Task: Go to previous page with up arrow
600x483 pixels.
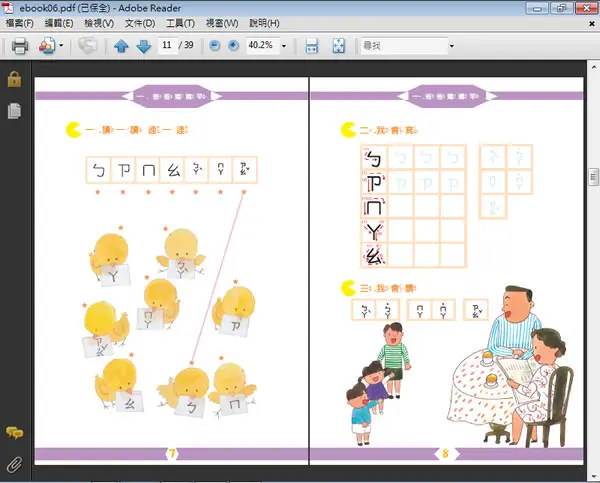Action: tap(121, 46)
